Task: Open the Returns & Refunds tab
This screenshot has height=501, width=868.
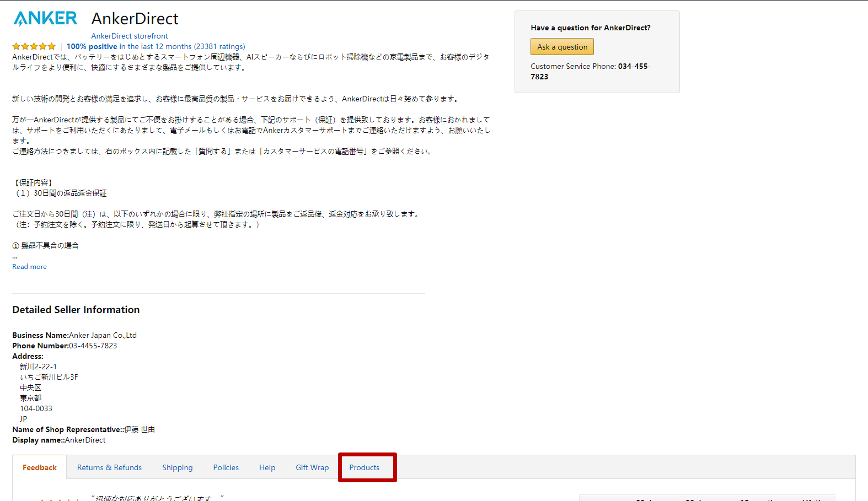Action: (109, 467)
